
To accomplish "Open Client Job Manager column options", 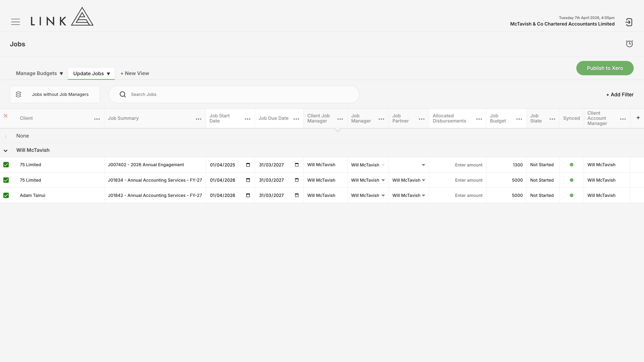I will (x=340, y=119).
